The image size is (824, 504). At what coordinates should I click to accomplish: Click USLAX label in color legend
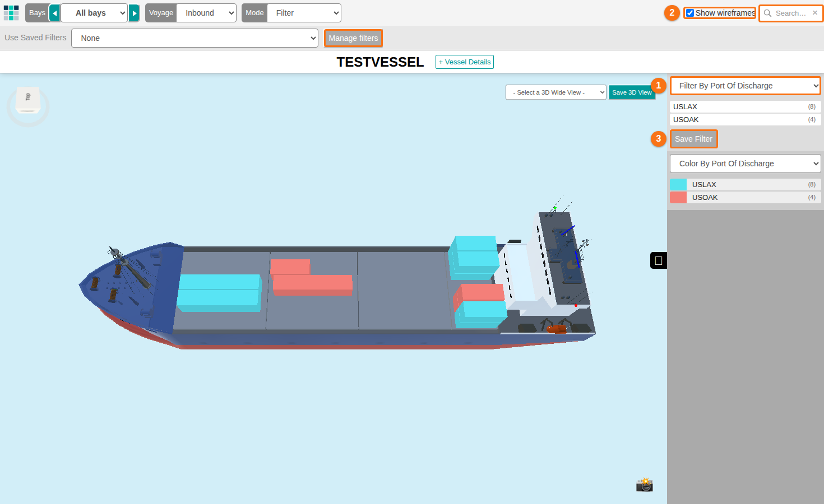point(704,184)
